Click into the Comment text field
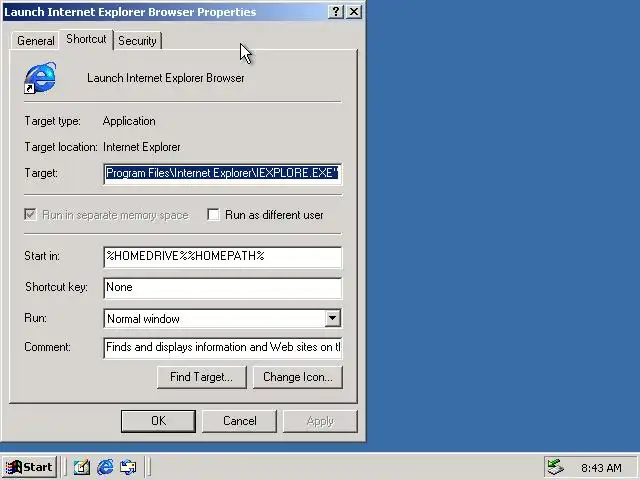Screen dimensions: 640x480 coord(223,347)
